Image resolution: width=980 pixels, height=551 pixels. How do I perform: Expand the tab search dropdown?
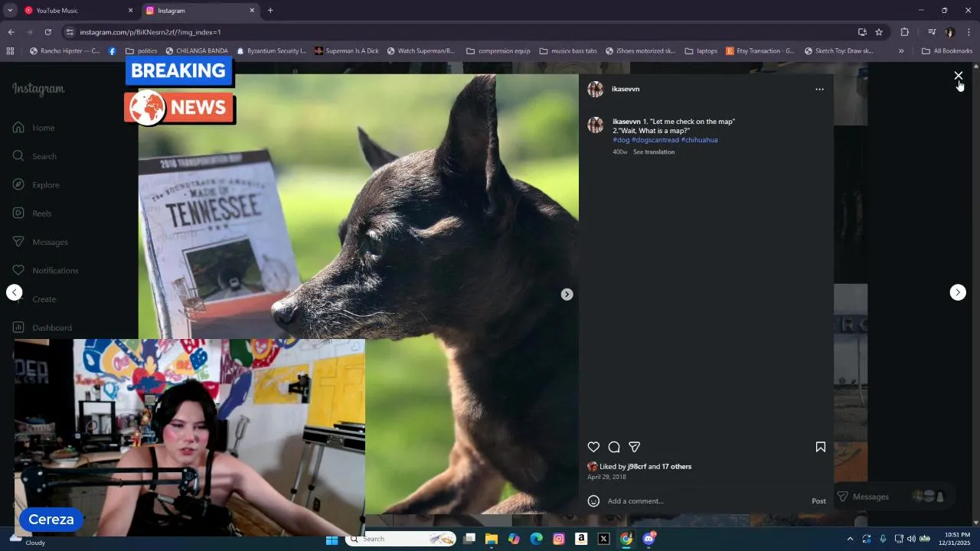(10, 11)
